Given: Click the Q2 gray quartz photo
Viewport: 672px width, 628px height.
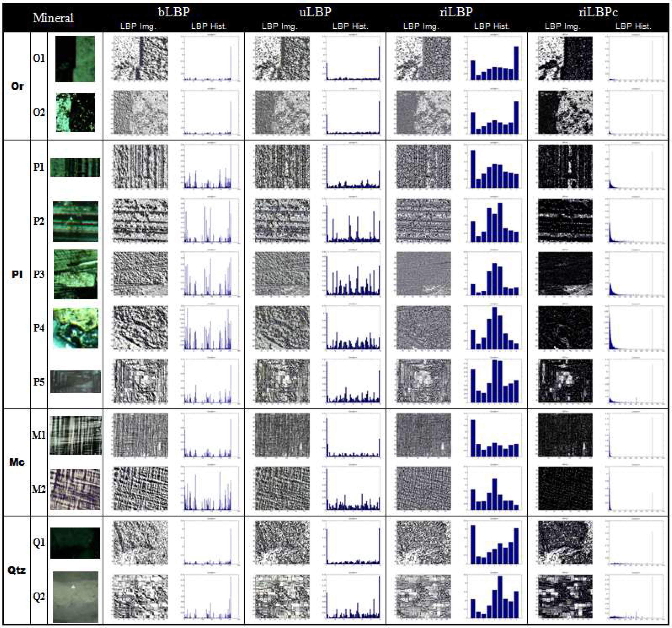Looking at the screenshot, I should click(x=75, y=597).
